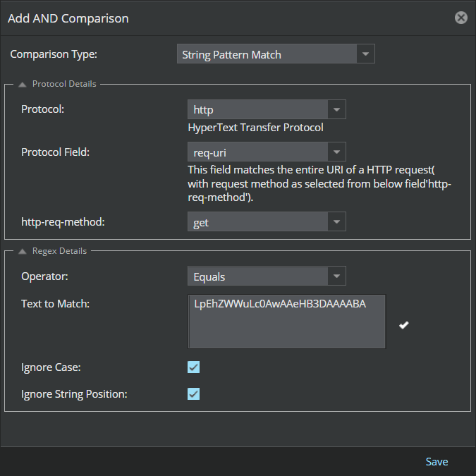Click the Protocol Details section title

[64, 84]
